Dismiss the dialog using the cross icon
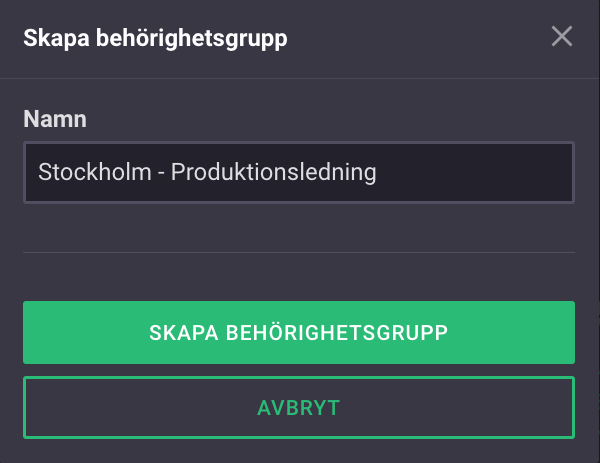Viewport: 600px width, 463px height. (x=562, y=37)
